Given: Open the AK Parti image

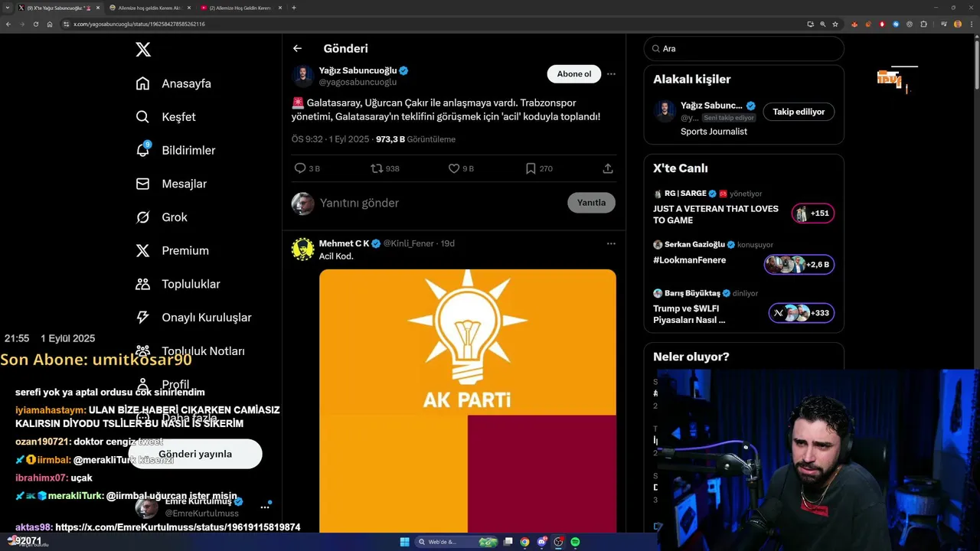Looking at the screenshot, I should (x=468, y=400).
